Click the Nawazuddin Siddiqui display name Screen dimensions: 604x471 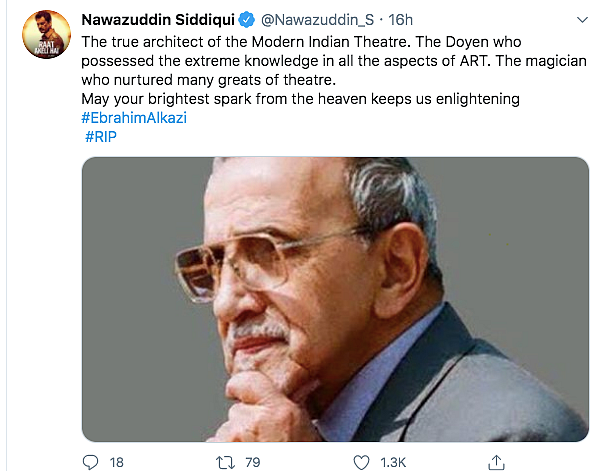[158, 20]
